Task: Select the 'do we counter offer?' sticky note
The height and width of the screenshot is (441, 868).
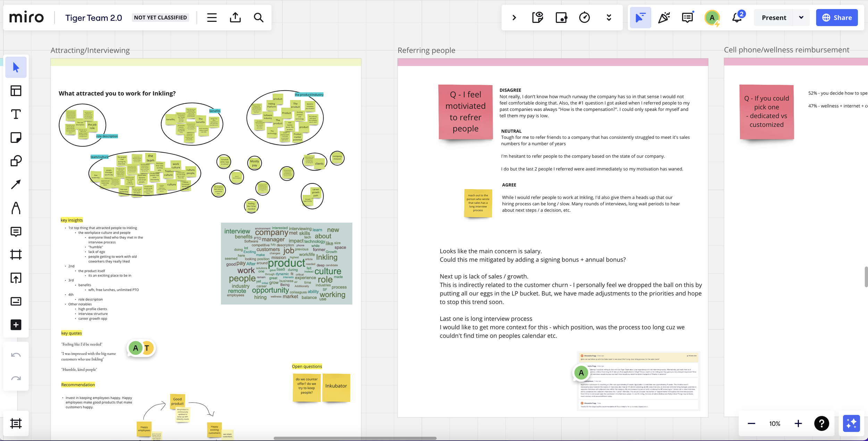Action: pyautogui.click(x=307, y=388)
